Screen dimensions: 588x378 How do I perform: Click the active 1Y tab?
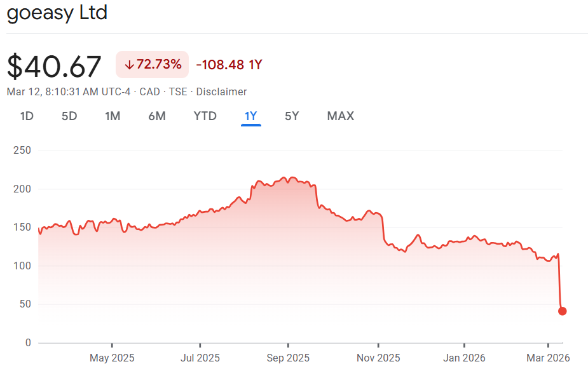[251, 116]
